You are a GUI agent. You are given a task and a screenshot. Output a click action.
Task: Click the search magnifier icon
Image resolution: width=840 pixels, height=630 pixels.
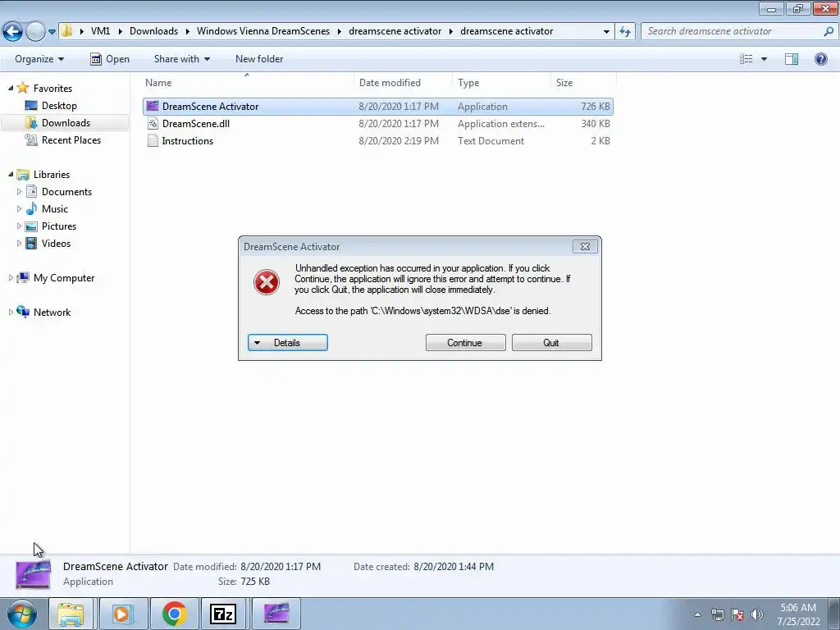[829, 31]
